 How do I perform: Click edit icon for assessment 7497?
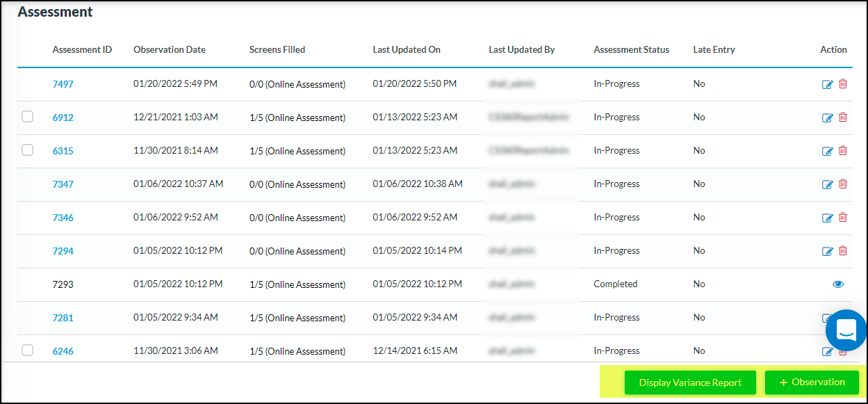point(827,84)
